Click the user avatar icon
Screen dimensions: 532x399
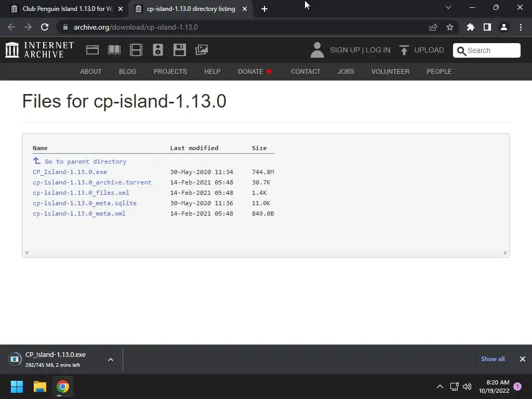(x=317, y=50)
